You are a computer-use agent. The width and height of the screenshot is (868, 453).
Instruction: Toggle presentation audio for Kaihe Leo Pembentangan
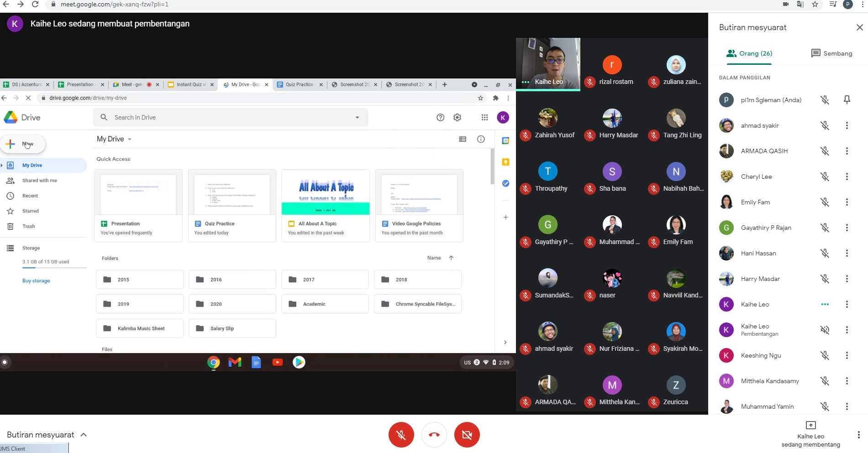pos(824,330)
